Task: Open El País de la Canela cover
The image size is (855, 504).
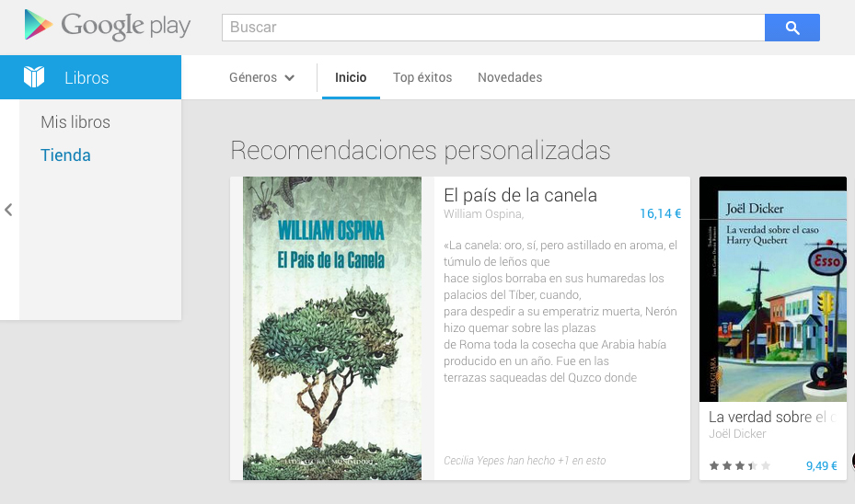Action: [x=332, y=328]
